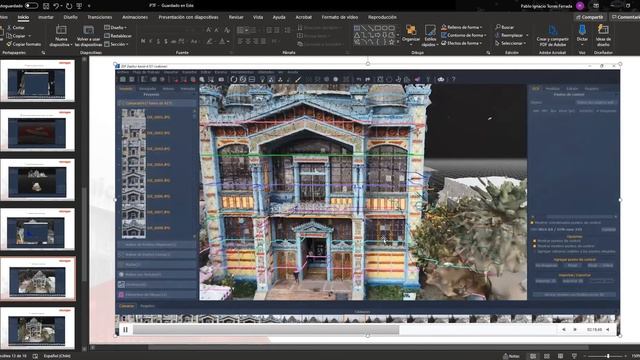Open Ribbon display options icon

point(596,6)
